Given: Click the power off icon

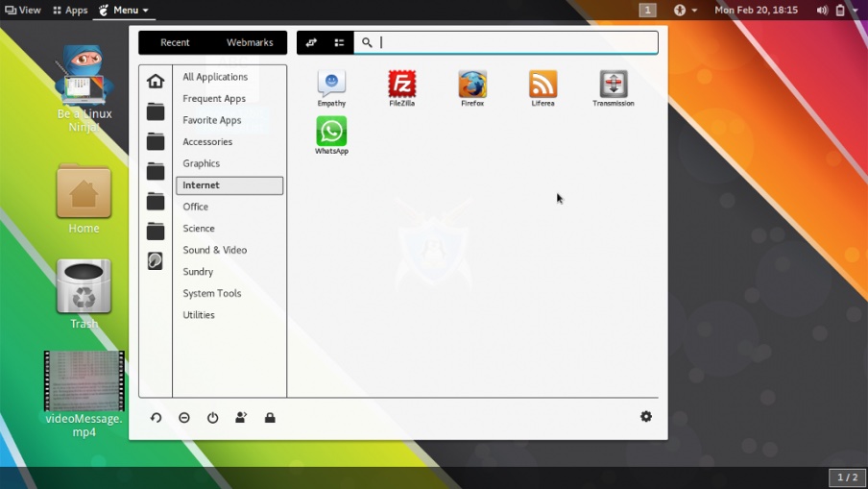Looking at the screenshot, I should click(x=213, y=418).
